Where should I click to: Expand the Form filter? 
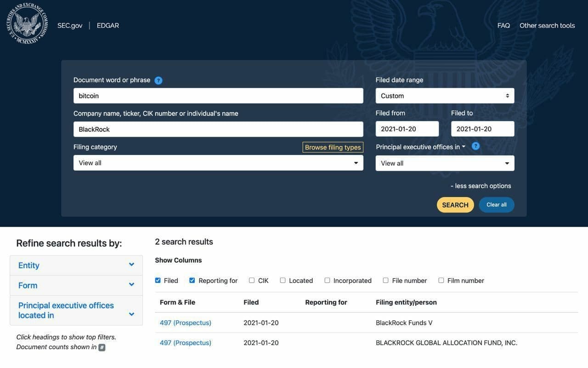[x=76, y=286]
